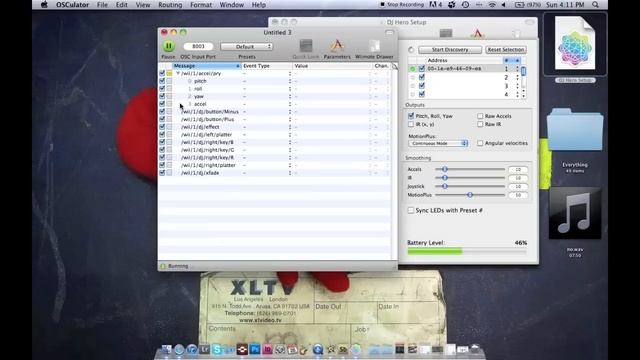Enable Angular velocities checkbox
Image resolution: width=640 pixels, height=360 pixels.
click(x=480, y=143)
